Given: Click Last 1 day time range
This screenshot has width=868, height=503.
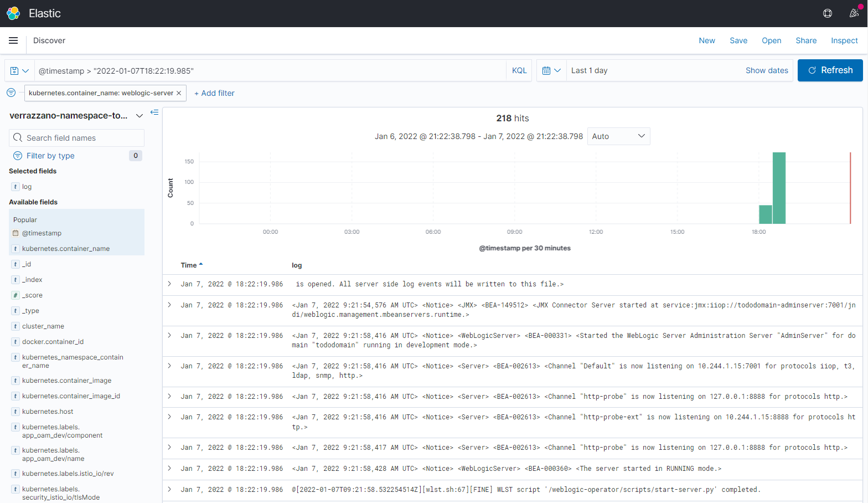Looking at the screenshot, I should click(x=589, y=70).
